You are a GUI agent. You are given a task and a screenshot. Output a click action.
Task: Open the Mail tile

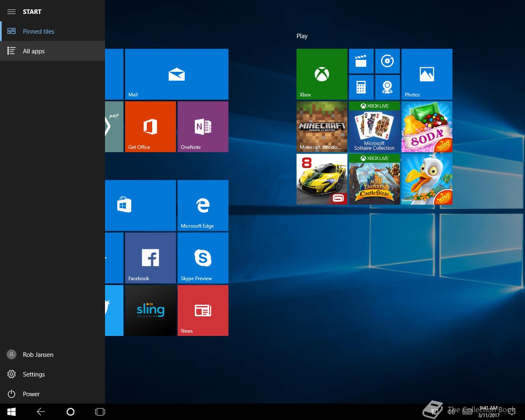pos(176,74)
